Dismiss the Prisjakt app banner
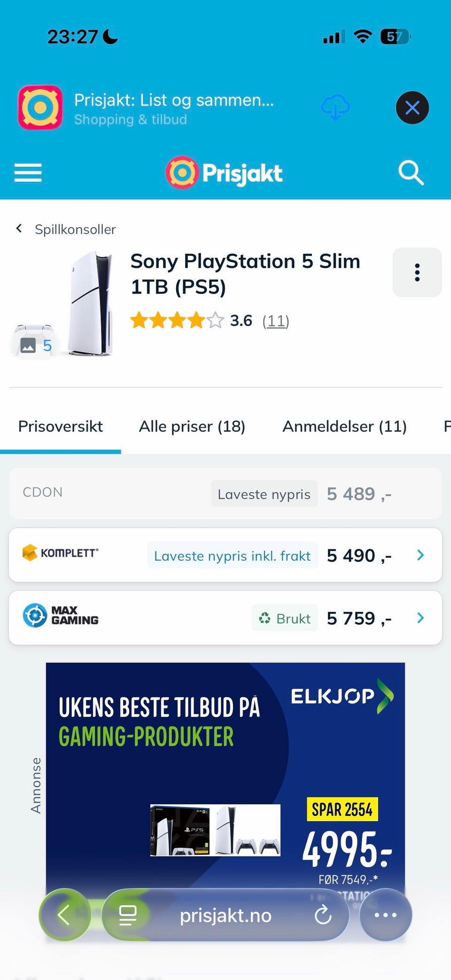This screenshot has height=980, width=451. point(412,108)
